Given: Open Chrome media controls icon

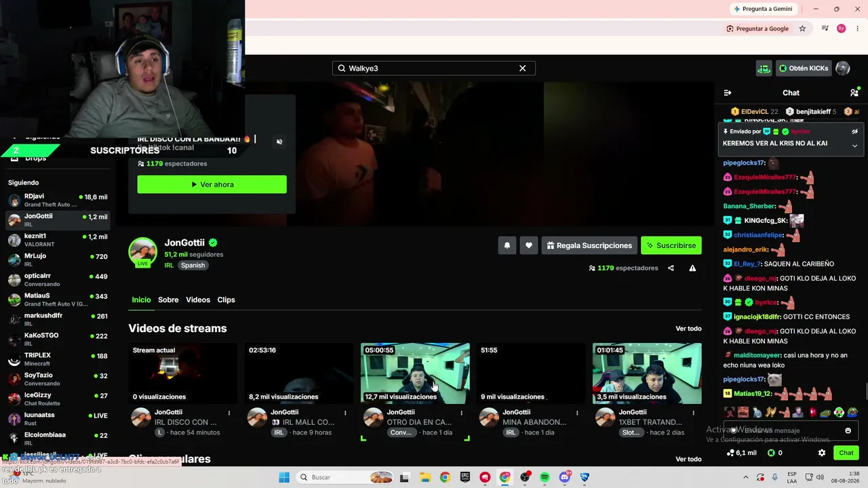Looking at the screenshot, I should [x=825, y=28].
